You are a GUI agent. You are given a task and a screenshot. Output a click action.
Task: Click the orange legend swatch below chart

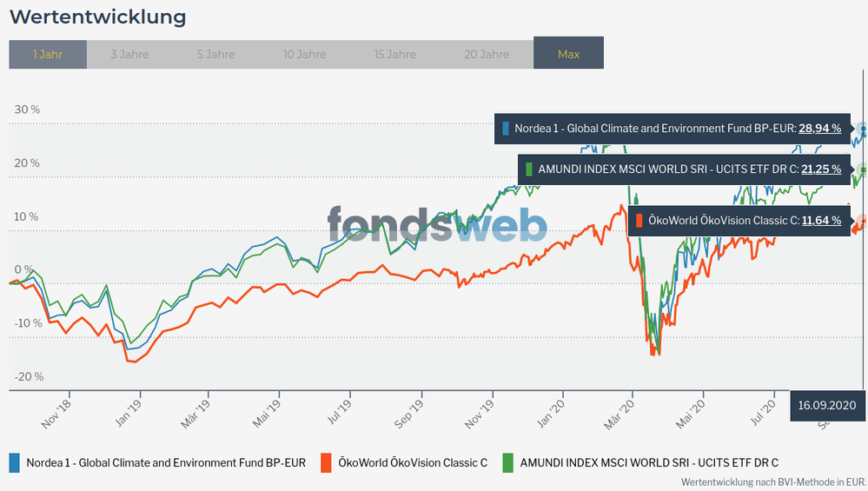327,462
